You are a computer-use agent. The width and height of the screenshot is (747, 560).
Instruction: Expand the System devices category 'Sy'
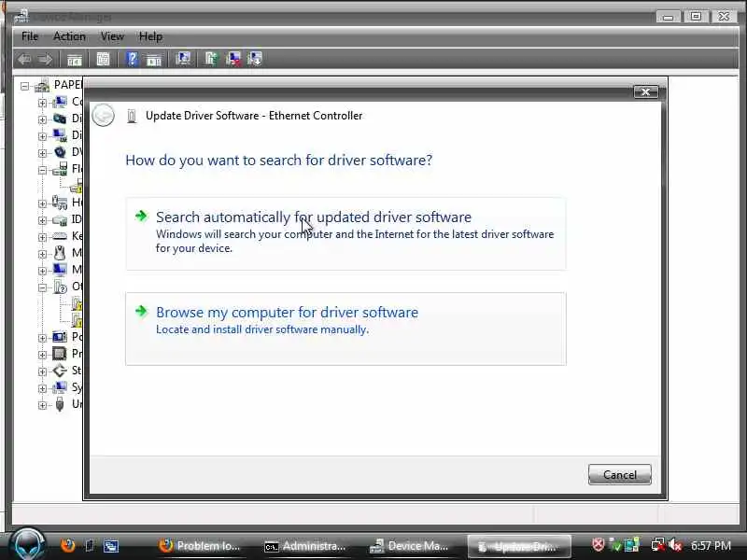tap(42, 388)
